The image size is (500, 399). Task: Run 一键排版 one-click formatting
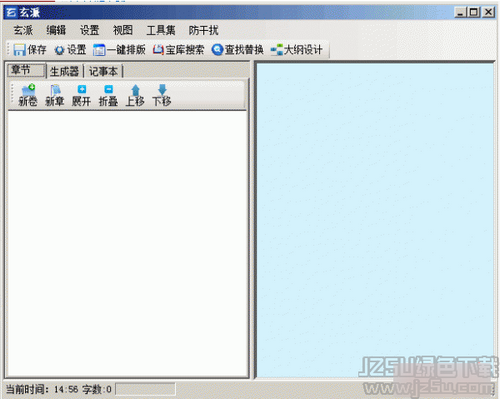119,50
